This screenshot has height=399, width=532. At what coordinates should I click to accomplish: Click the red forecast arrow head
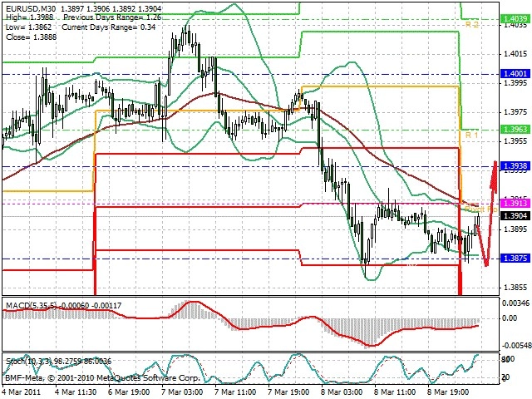(494, 175)
